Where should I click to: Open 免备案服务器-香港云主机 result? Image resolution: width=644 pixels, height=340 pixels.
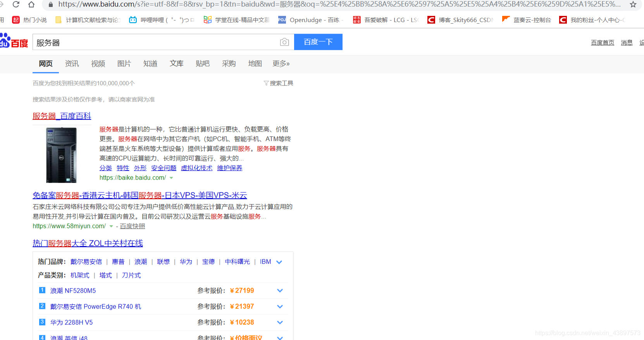point(140,195)
